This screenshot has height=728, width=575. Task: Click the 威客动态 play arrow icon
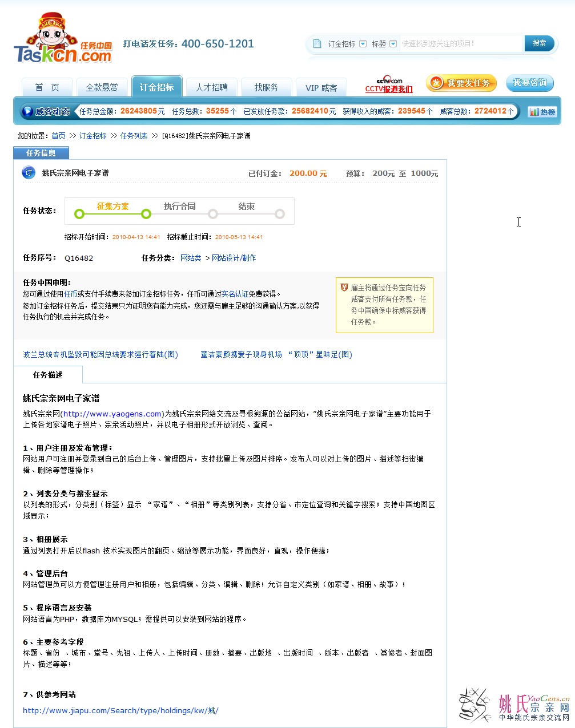pos(27,111)
